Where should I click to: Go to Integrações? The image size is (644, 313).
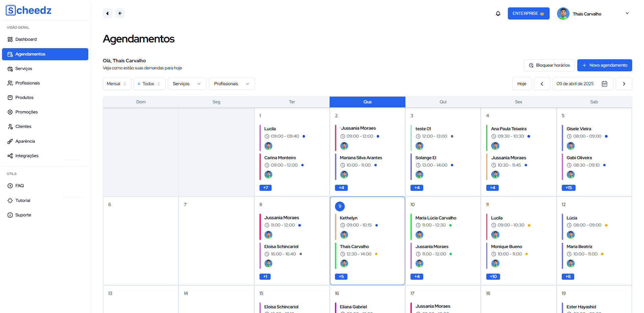click(x=45, y=156)
